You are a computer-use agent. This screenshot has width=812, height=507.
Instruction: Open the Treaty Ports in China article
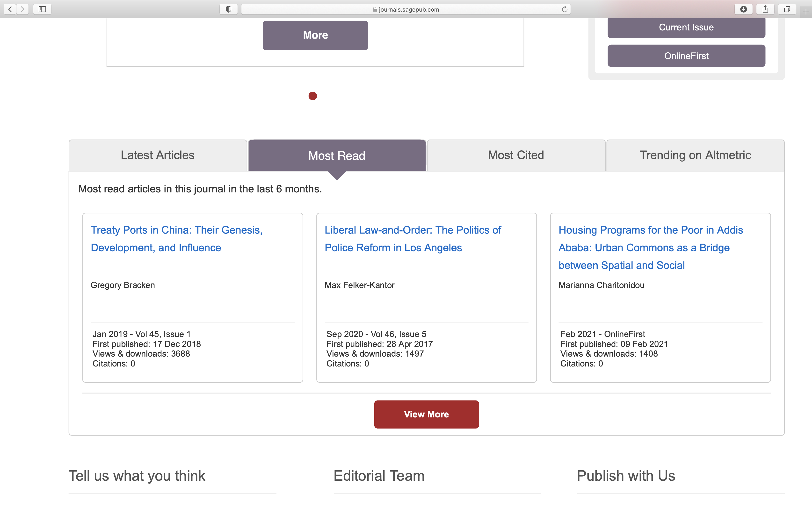coord(176,239)
